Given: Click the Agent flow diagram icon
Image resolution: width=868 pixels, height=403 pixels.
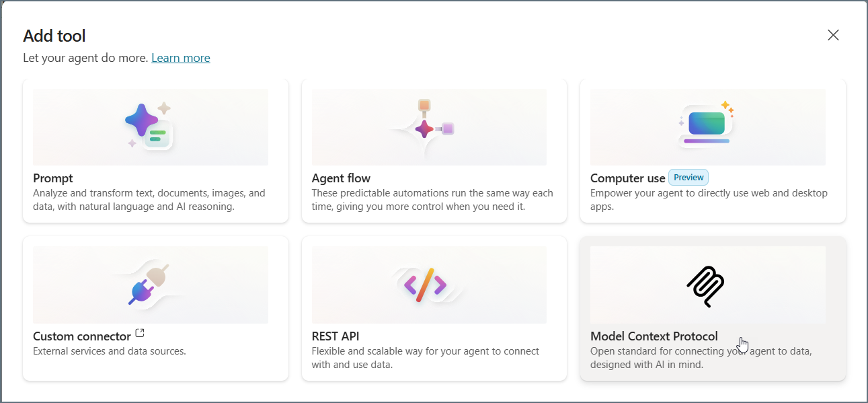Looking at the screenshot, I should [x=425, y=126].
